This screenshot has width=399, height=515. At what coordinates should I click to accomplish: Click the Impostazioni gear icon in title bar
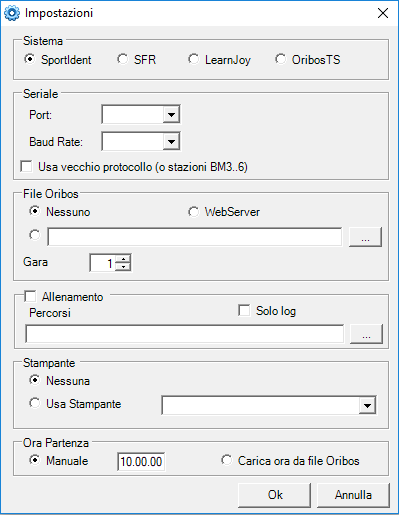[x=12, y=13]
